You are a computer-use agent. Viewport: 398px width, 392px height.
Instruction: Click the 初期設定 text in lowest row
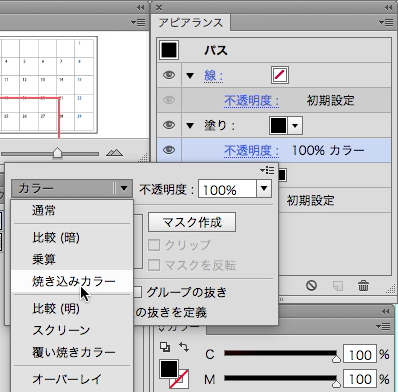(x=310, y=200)
